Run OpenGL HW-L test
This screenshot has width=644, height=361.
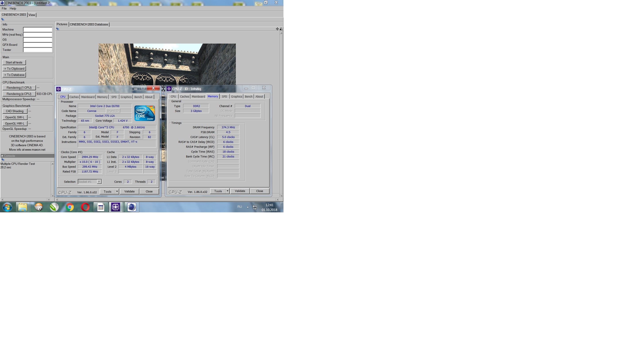click(x=15, y=124)
